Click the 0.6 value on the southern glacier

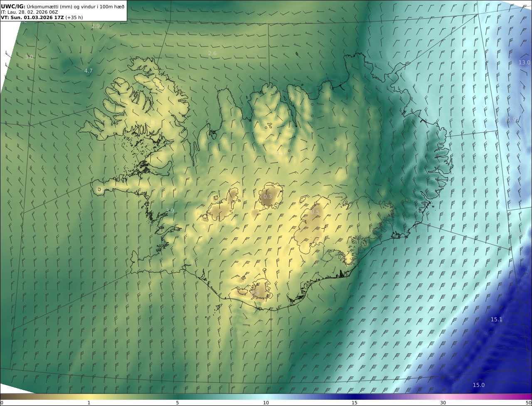pos(255,292)
